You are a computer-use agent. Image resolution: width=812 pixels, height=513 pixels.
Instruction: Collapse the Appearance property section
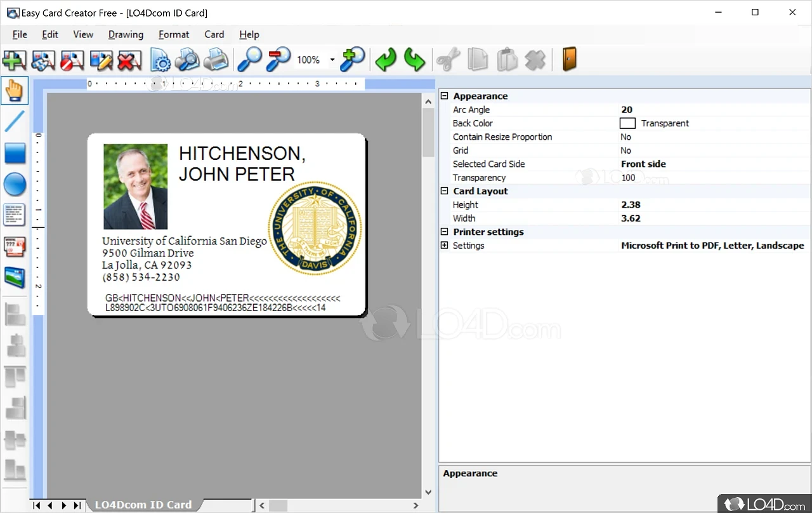coord(445,96)
